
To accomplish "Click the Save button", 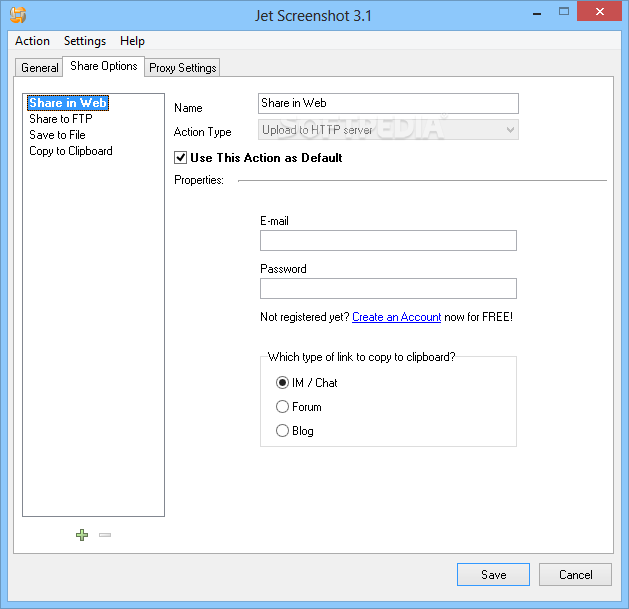I will tap(493, 574).
